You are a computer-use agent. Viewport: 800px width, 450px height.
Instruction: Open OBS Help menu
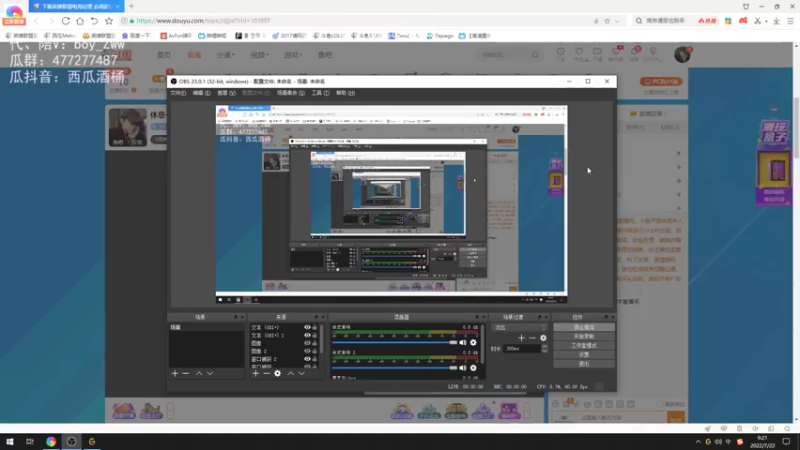345,93
